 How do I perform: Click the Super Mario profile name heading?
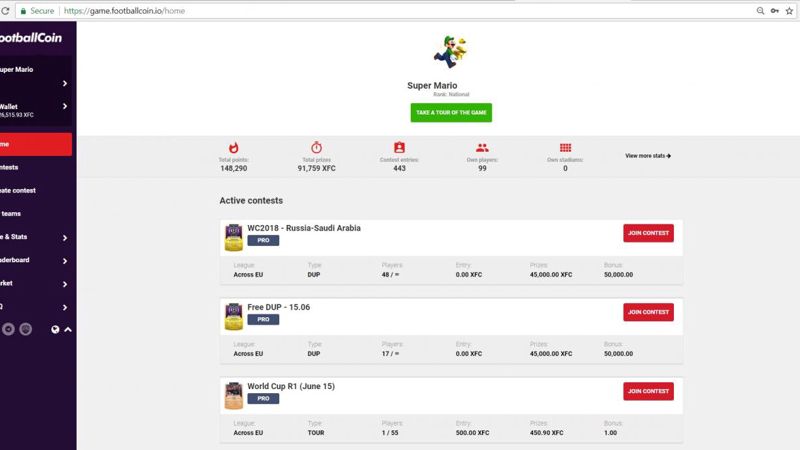pos(432,86)
